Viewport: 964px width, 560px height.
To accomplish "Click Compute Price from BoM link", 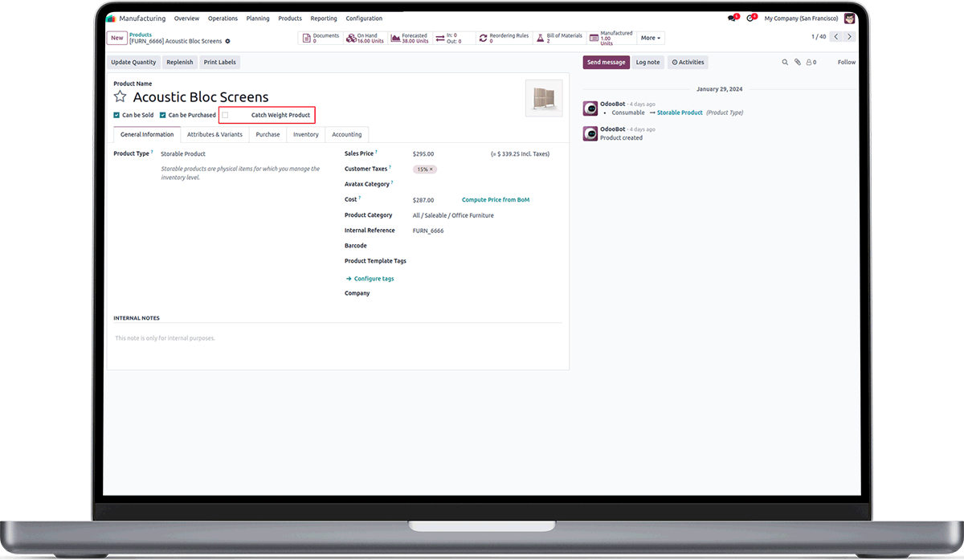I will (496, 199).
